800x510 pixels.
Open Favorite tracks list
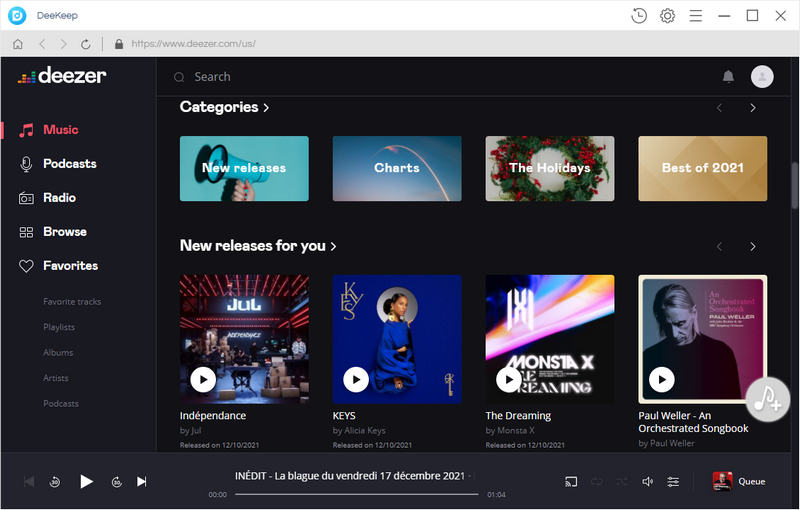point(72,301)
